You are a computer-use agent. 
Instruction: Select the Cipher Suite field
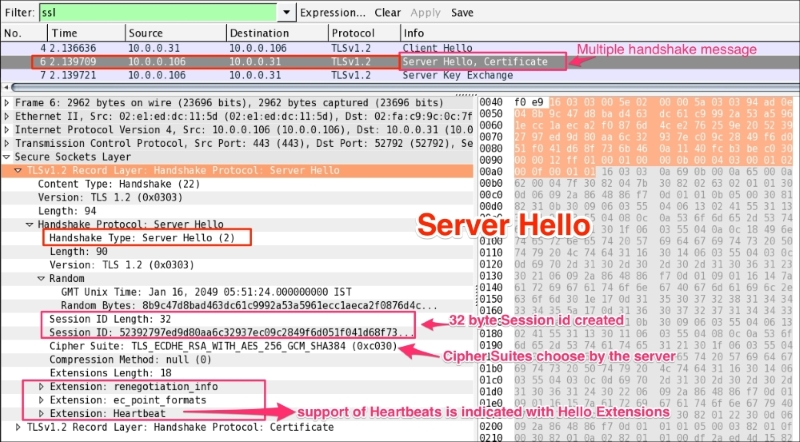point(223,346)
